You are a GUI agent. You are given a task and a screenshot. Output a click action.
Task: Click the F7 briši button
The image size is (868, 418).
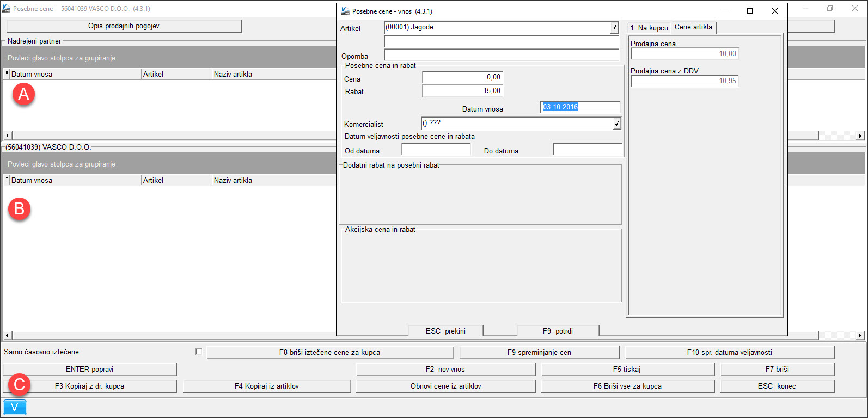[777, 369]
